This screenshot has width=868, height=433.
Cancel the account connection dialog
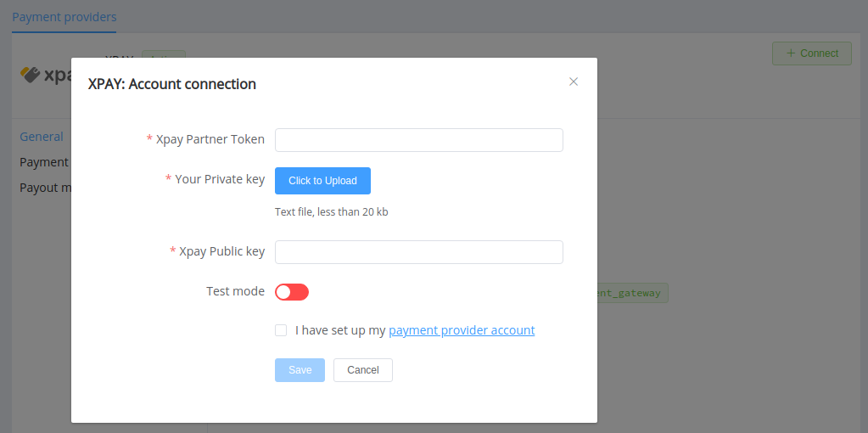[363, 370]
